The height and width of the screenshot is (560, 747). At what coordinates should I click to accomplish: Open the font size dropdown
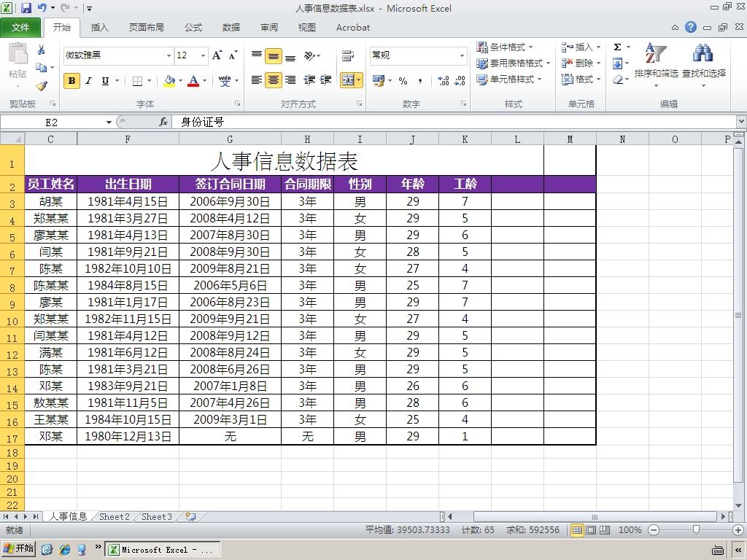point(203,55)
